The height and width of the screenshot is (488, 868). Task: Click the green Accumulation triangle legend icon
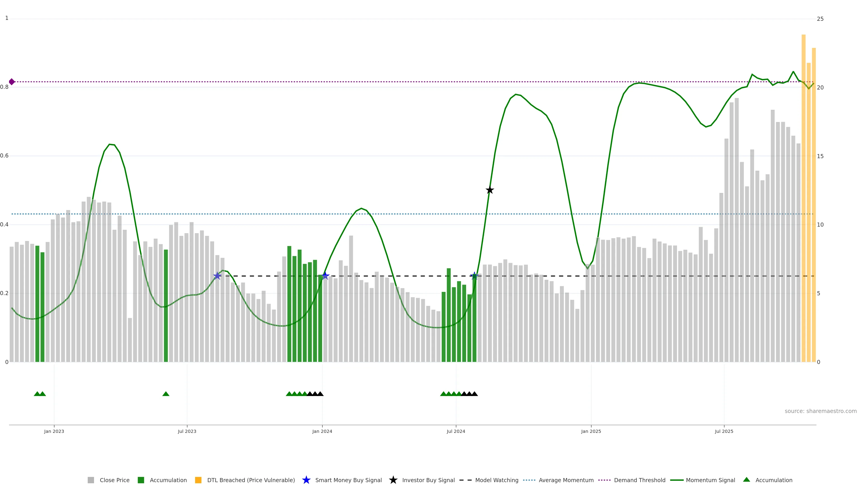(746, 480)
